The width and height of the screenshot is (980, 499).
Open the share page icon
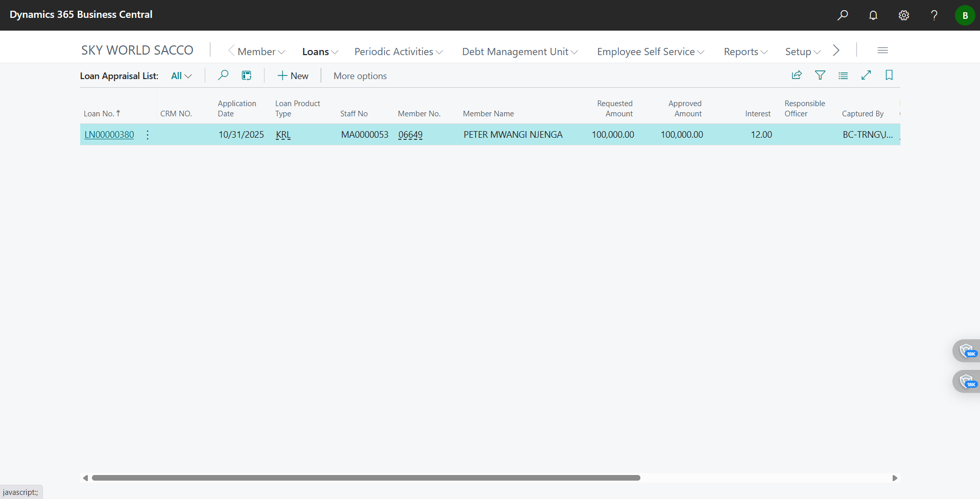[797, 75]
